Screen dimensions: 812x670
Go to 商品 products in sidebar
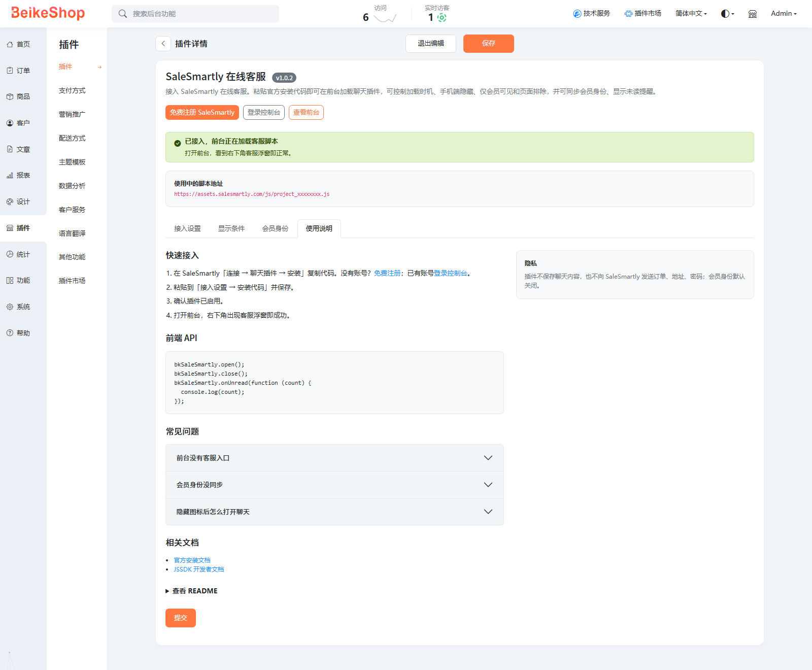(x=18, y=96)
